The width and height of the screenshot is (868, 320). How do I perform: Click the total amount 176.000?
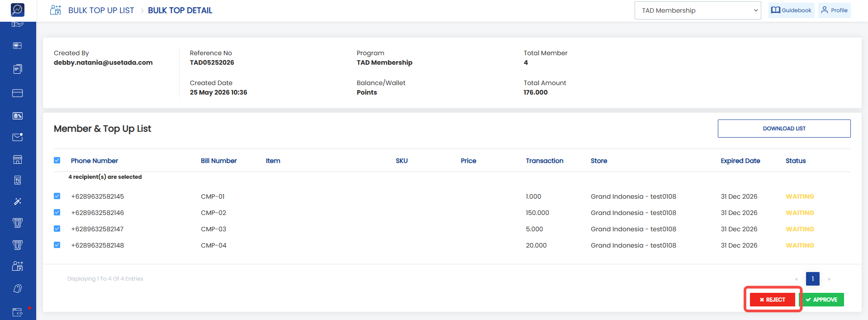[x=536, y=92]
